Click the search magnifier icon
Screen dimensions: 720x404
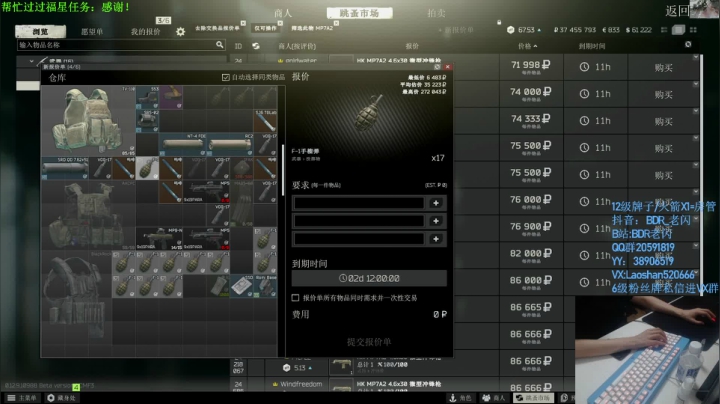[x=219, y=45]
